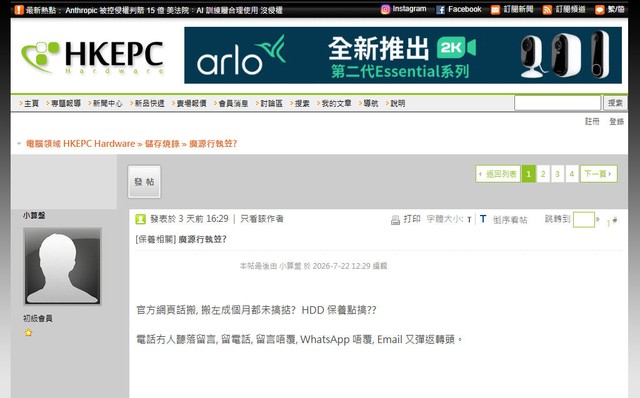Go to page 3 in pagination

557,174
